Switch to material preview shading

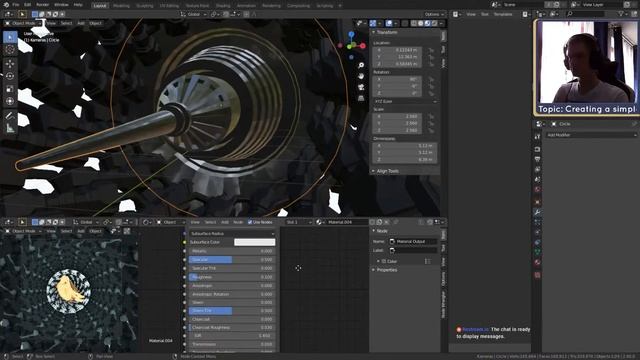(427, 23)
